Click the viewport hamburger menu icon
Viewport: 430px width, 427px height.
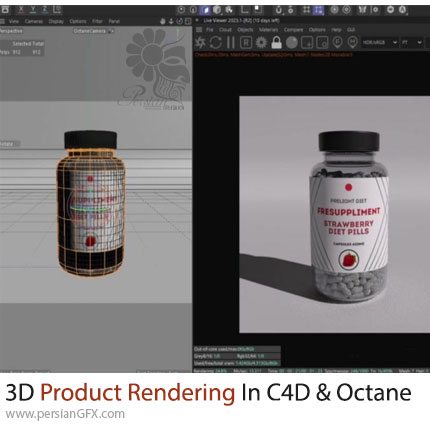[2, 21]
